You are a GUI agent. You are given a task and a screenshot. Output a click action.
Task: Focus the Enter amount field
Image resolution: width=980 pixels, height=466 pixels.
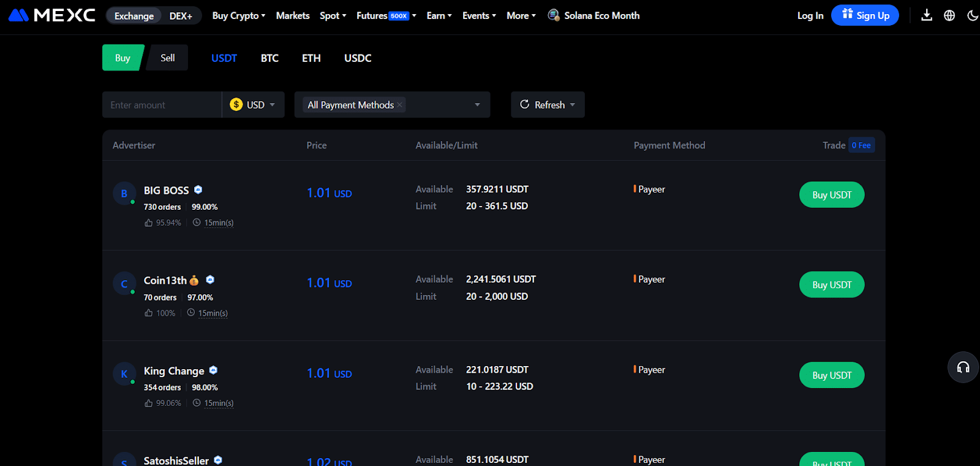click(162, 105)
